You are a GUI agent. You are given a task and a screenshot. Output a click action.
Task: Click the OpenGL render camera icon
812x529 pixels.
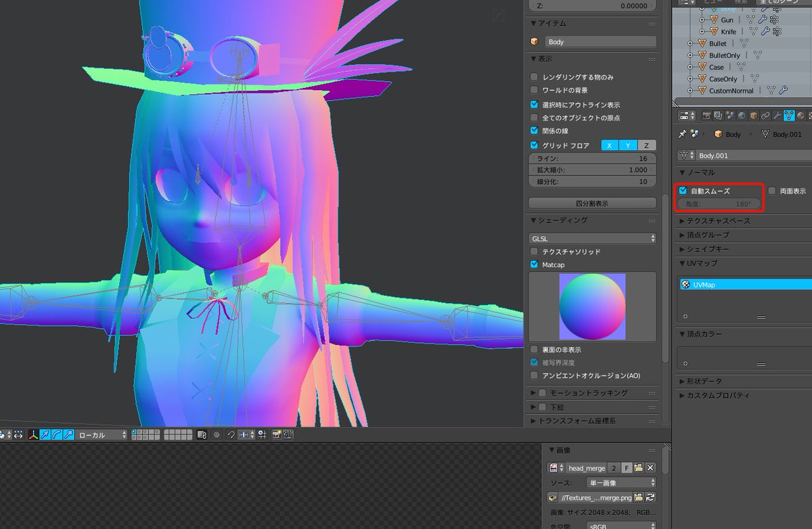click(x=276, y=435)
